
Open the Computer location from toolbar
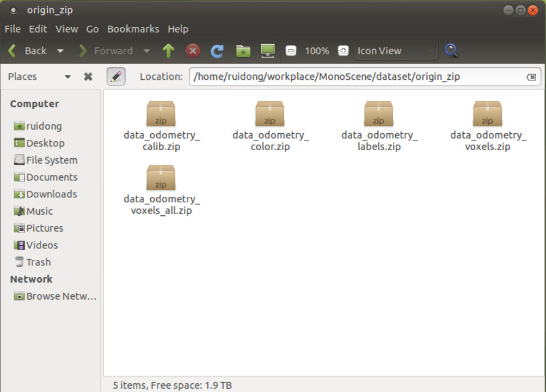point(267,51)
